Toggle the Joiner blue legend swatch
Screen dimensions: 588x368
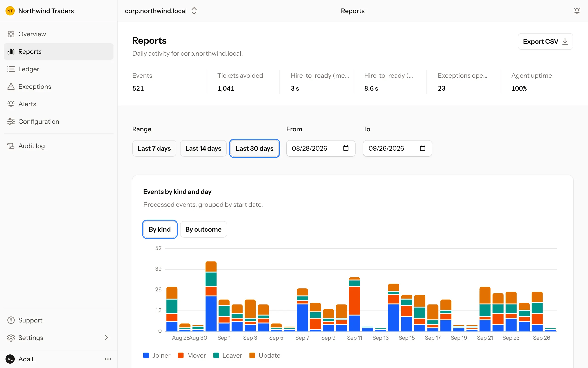tap(146, 355)
